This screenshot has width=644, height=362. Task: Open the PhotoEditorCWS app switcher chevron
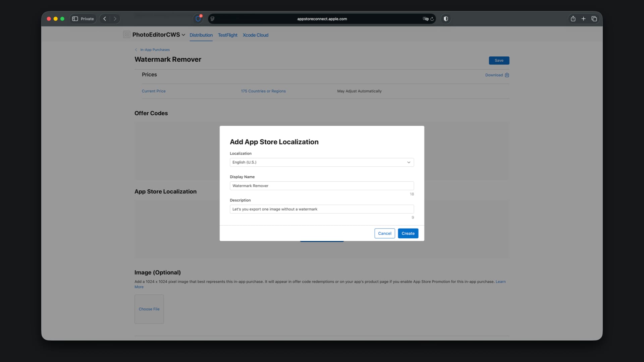click(x=183, y=35)
